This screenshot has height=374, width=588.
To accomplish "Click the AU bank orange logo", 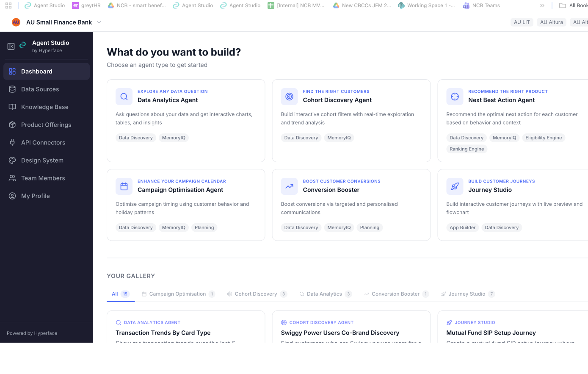I will click(x=16, y=22).
